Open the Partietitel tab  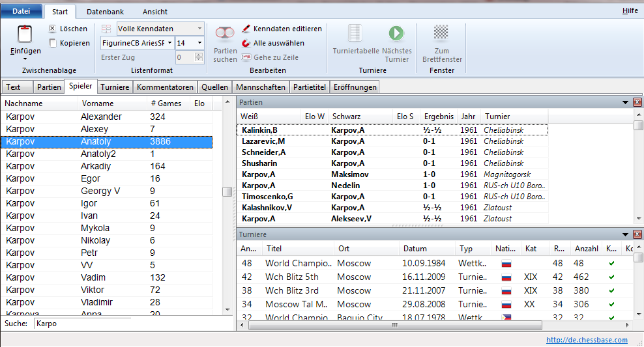pyautogui.click(x=309, y=87)
